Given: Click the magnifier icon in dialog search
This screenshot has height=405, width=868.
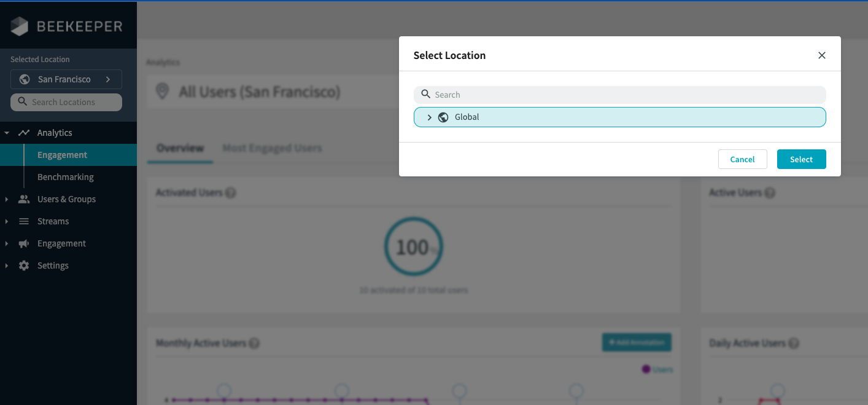Looking at the screenshot, I should click(x=425, y=95).
